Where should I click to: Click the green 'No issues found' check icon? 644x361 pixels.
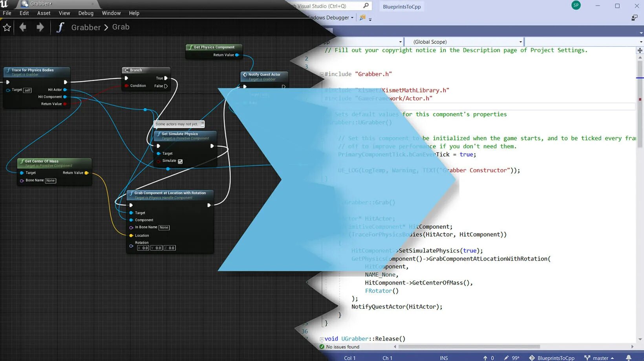pyautogui.click(x=322, y=347)
